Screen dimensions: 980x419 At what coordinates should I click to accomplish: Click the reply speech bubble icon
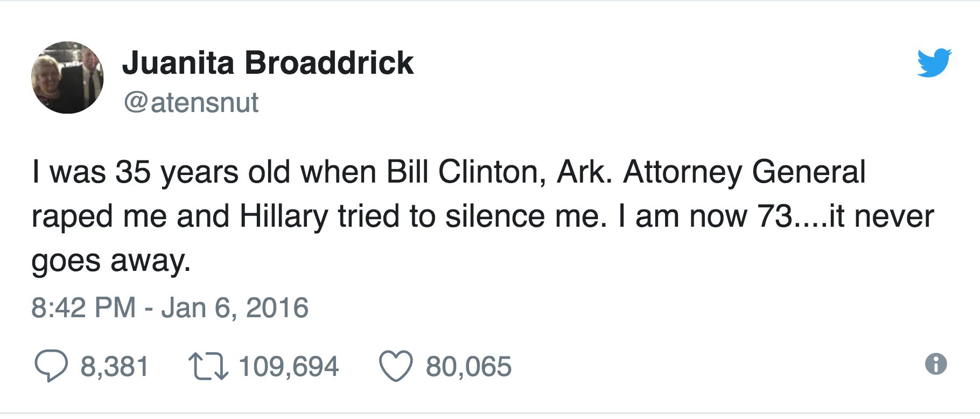51,366
